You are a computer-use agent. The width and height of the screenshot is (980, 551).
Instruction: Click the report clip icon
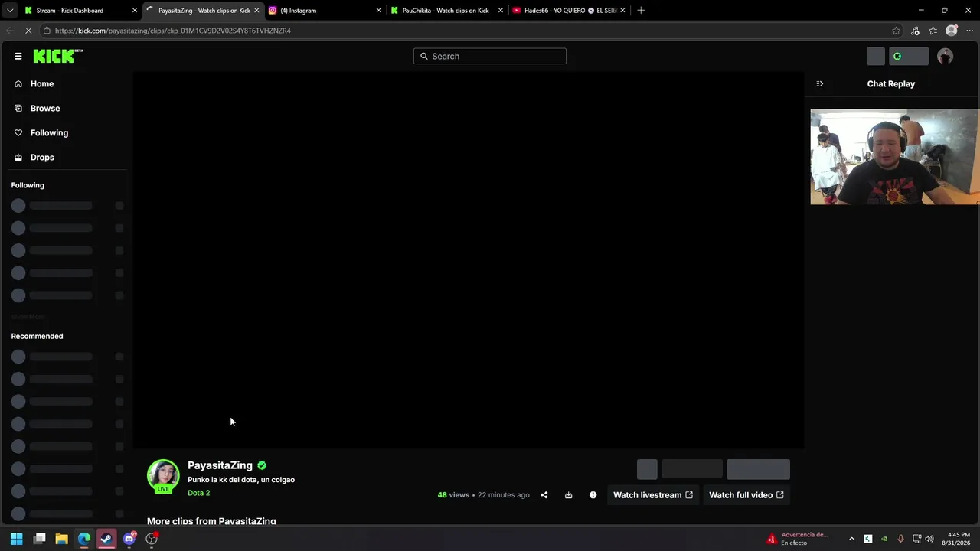(x=593, y=495)
